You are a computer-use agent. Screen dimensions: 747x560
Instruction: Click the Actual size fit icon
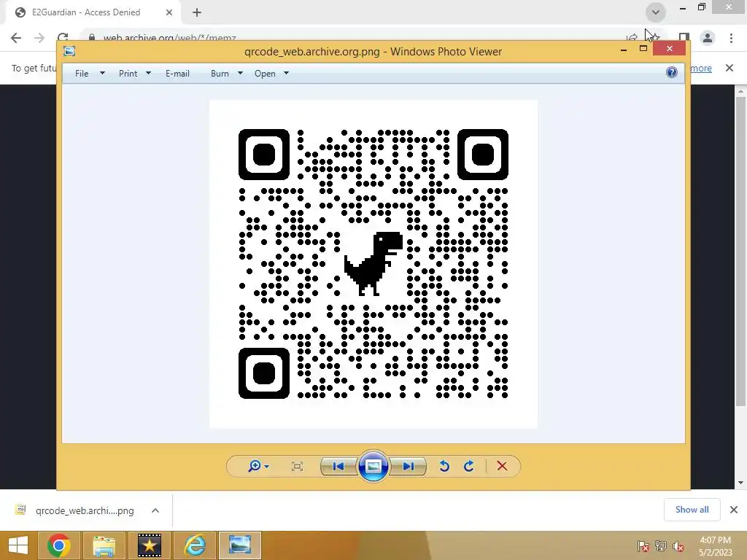coord(298,466)
